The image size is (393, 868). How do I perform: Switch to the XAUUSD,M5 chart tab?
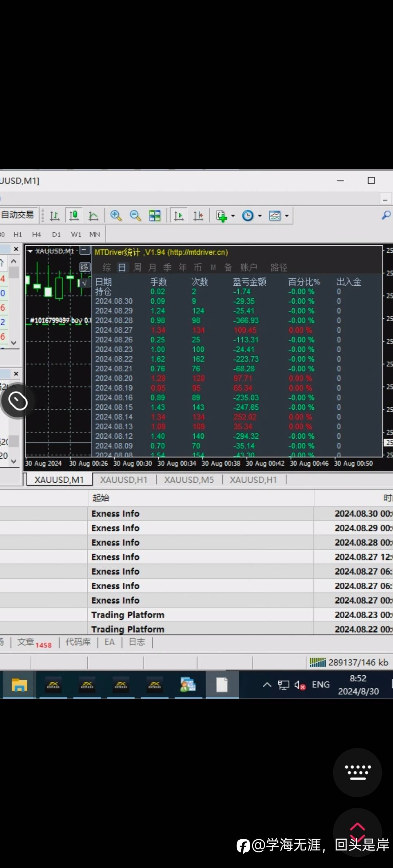(189, 480)
